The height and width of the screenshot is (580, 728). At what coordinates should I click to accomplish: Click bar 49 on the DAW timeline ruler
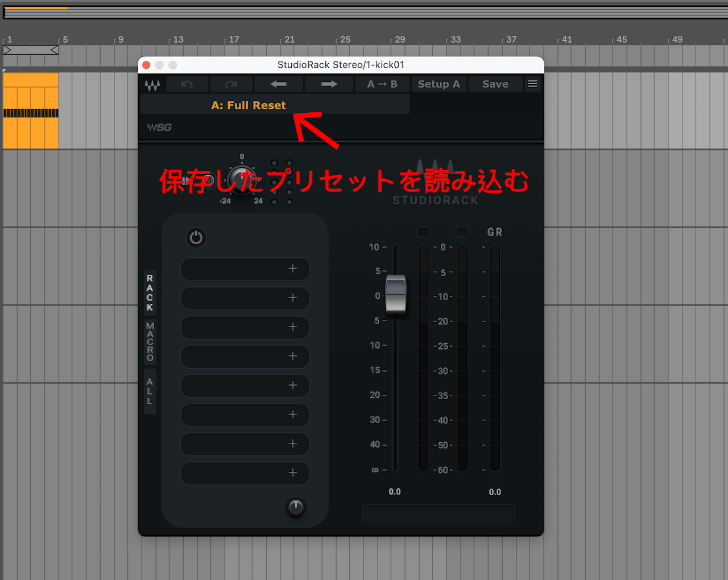tap(677, 39)
